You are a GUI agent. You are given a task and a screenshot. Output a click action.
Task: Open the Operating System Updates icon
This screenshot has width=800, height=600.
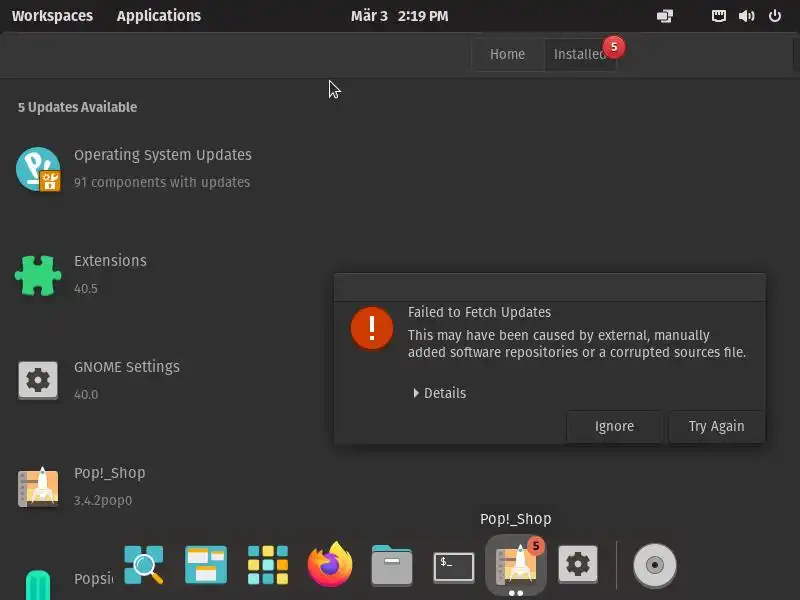[38, 169]
